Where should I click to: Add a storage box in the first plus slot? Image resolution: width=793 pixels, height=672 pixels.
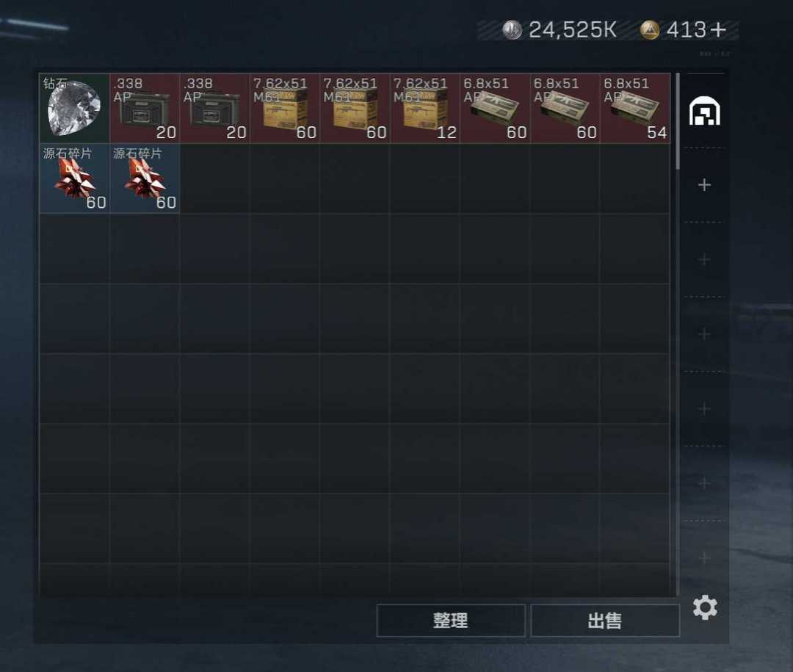(704, 184)
